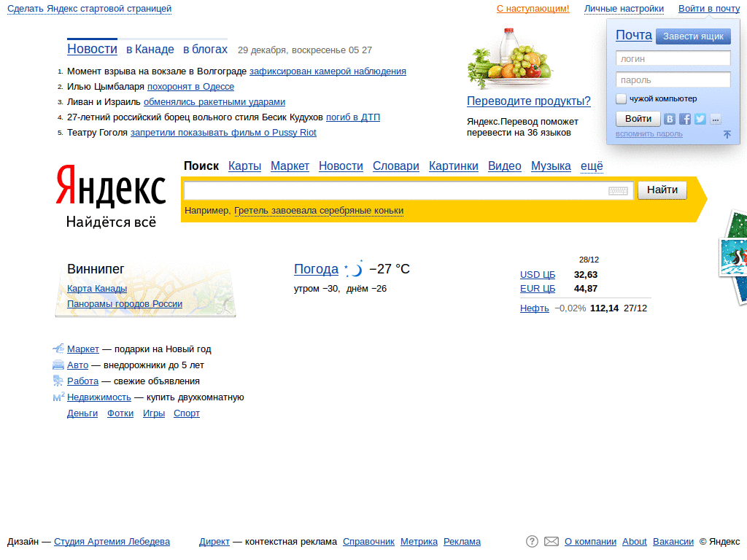This screenshot has width=747, height=560.
Task: Open the feedback envelope icon
Action: 551,542
